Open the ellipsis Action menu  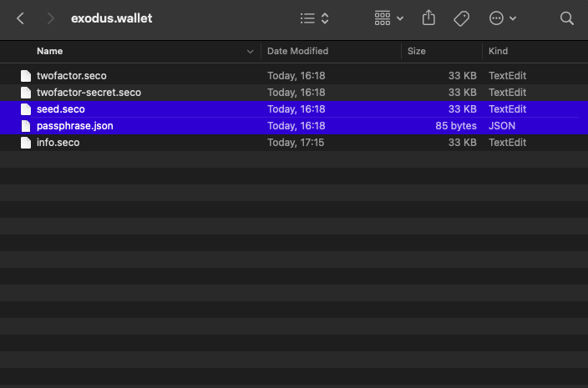click(502, 18)
